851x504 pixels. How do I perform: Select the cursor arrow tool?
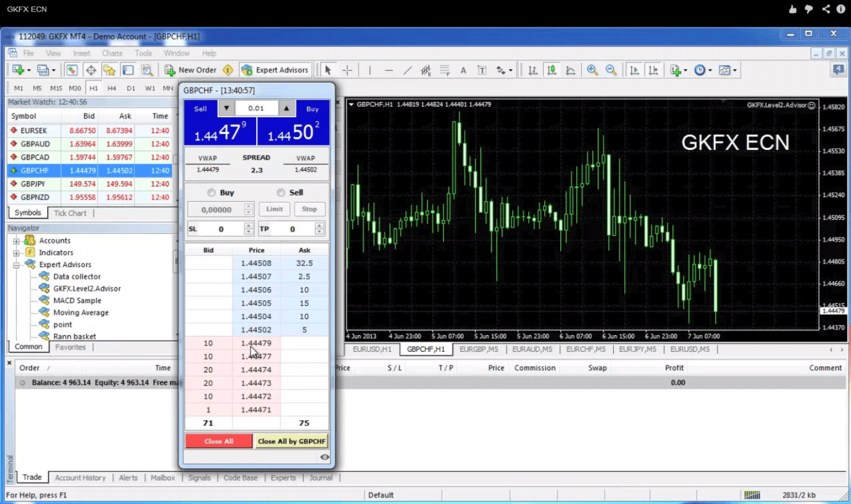328,70
